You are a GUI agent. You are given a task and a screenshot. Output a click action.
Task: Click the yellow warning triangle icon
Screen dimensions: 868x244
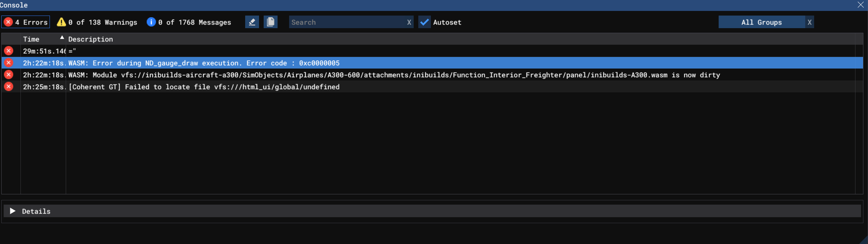click(x=61, y=22)
